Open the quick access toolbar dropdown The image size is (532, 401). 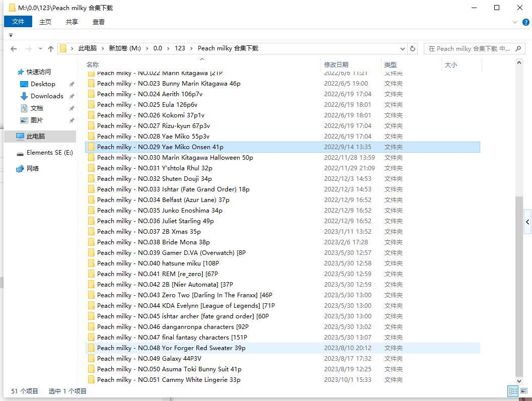click(11, 35)
